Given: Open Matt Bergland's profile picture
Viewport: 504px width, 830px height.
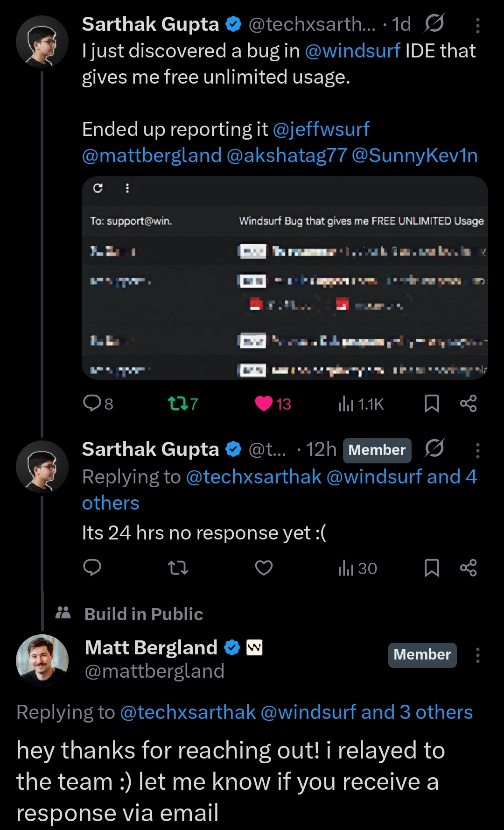Looking at the screenshot, I should point(42,660).
